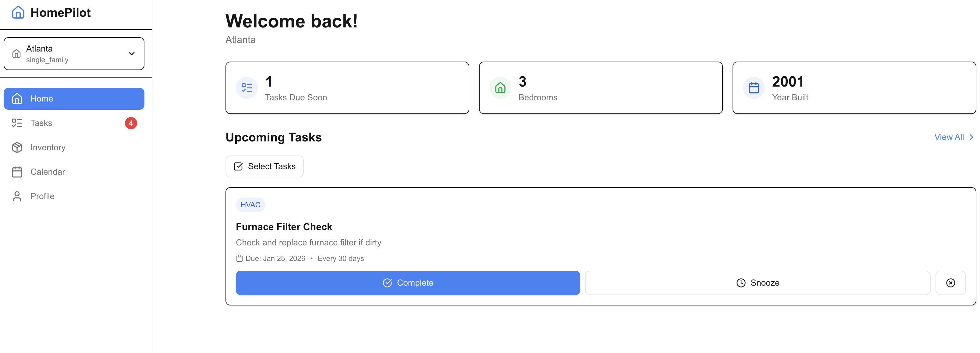The height and width of the screenshot is (353, 980).
Task: Open the home icon in the property dropdown
Action: tap(16, 53)
